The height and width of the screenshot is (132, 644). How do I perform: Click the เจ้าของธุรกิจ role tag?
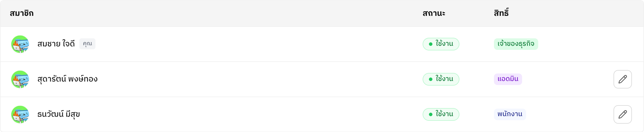(516, 44)
